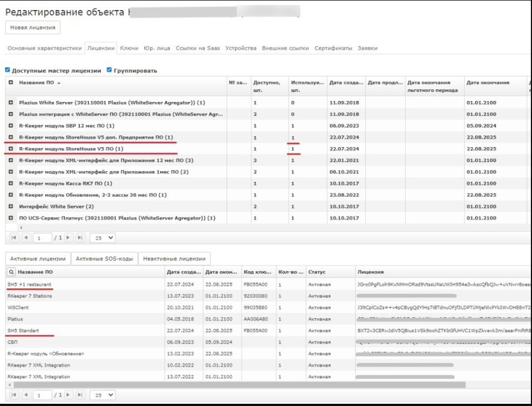The height and width of the screenshot is (406, 532).
Task: Expand XML-интерфейс для Приложения 12 мес row
Action: [x=11, y=161]
